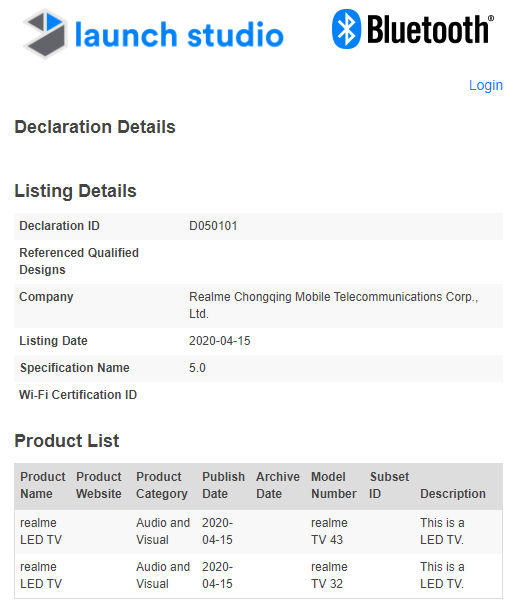
Task: Select the realme TV 43 model cell
Action: [x=329, y=531]
